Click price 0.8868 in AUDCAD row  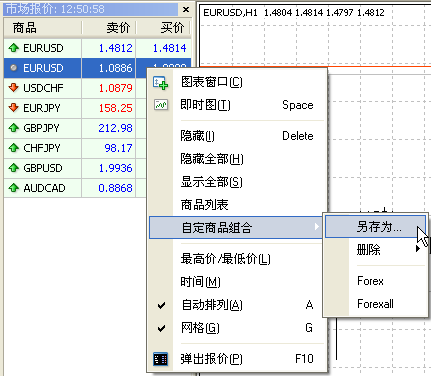[x=115, y=188]
